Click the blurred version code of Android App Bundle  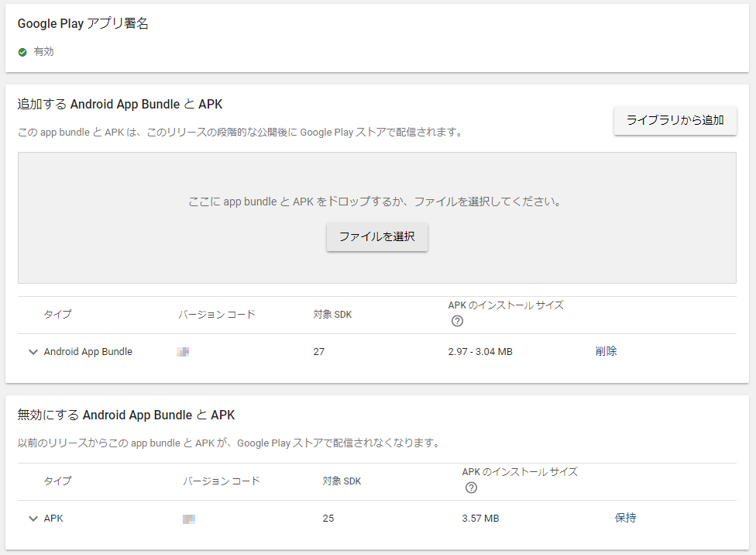184,352
